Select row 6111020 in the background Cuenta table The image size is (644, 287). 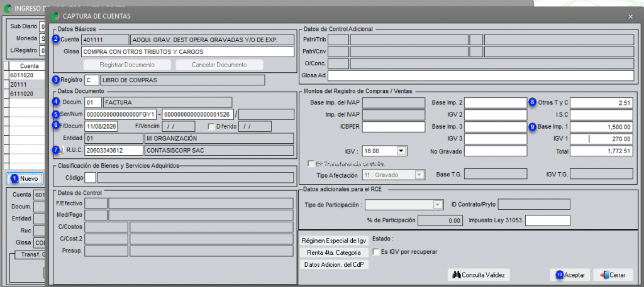[x=25, y=94]
